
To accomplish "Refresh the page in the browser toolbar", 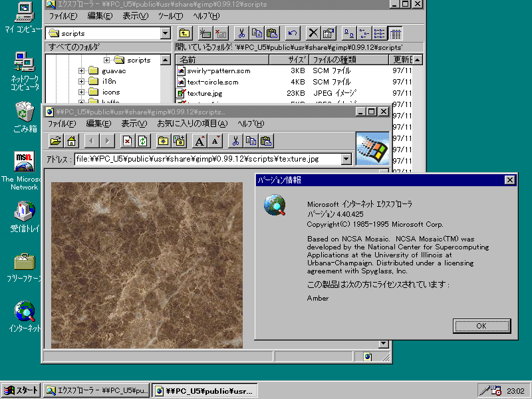I will [143, 141].
